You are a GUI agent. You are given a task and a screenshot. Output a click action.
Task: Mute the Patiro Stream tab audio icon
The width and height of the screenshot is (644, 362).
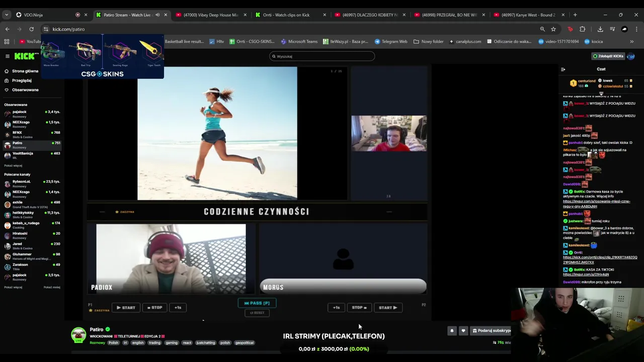click(x=157, y=15)
